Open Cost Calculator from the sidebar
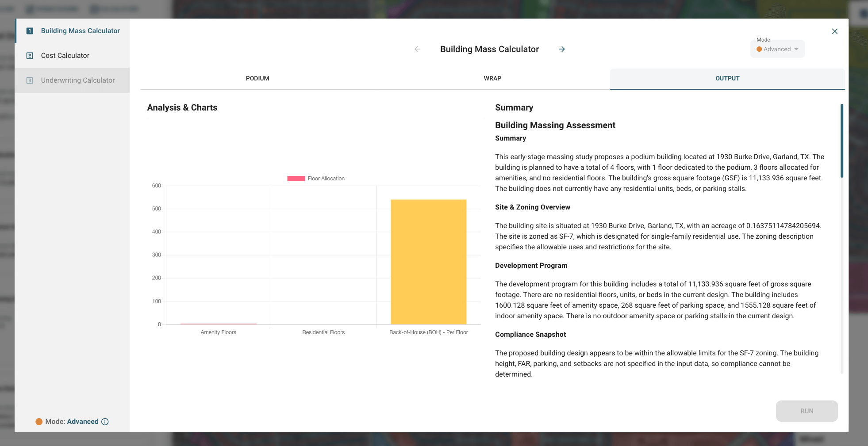This screenshot has height=446, width=868. (65, 56)
